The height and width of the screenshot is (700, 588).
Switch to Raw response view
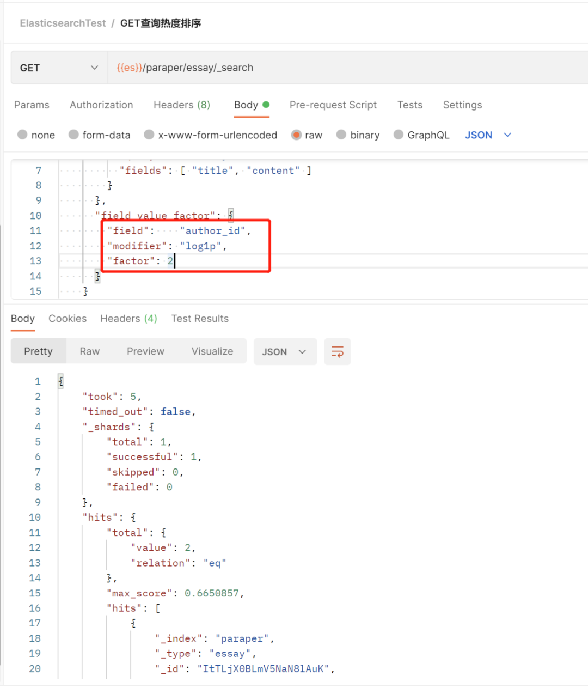tap(90, 351)
